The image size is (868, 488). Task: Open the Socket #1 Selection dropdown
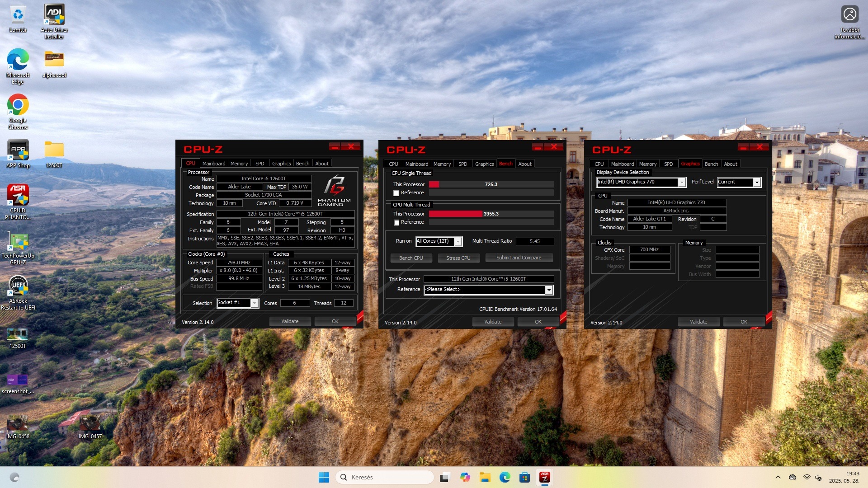pyautogui.click(x=237, y=303)
